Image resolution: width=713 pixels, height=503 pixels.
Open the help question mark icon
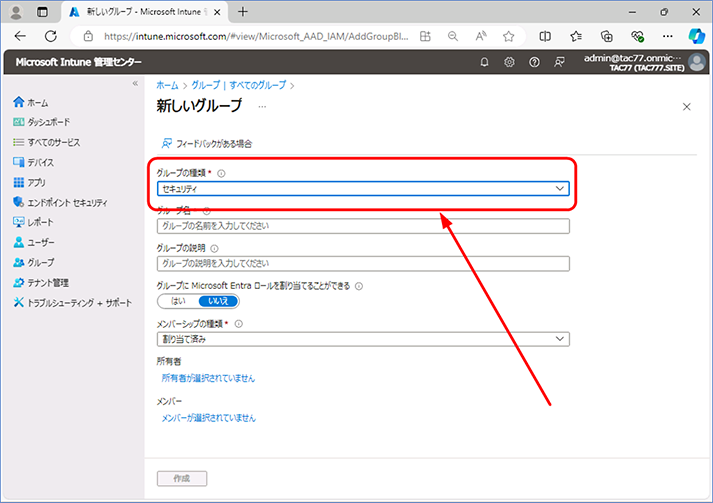point(534,62)
